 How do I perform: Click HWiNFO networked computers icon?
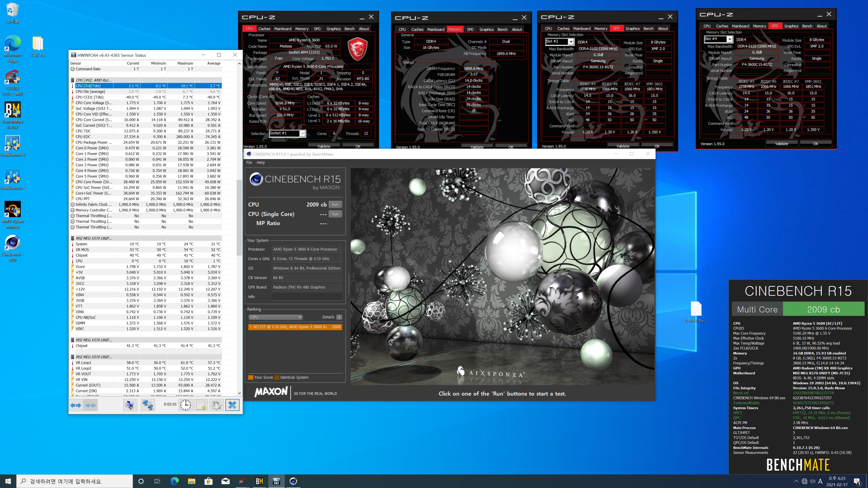tap(148, 405)
